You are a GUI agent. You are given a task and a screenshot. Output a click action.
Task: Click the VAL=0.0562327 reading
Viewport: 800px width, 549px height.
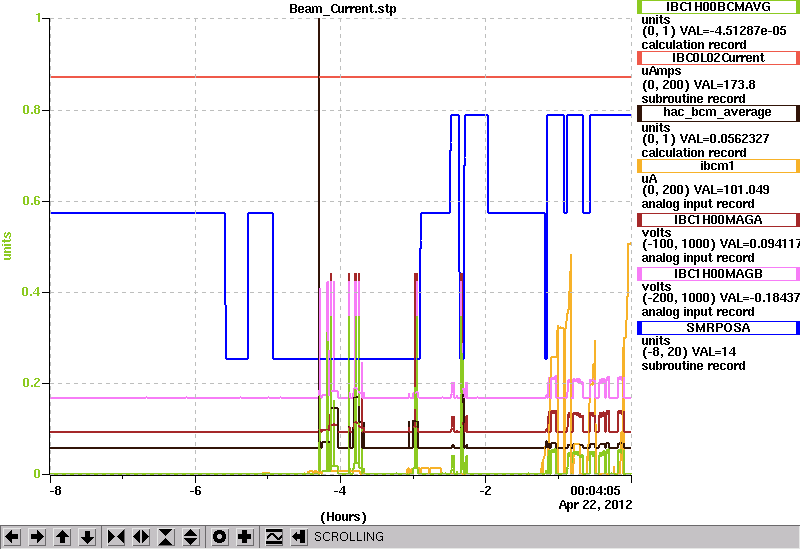coord(725,139)
